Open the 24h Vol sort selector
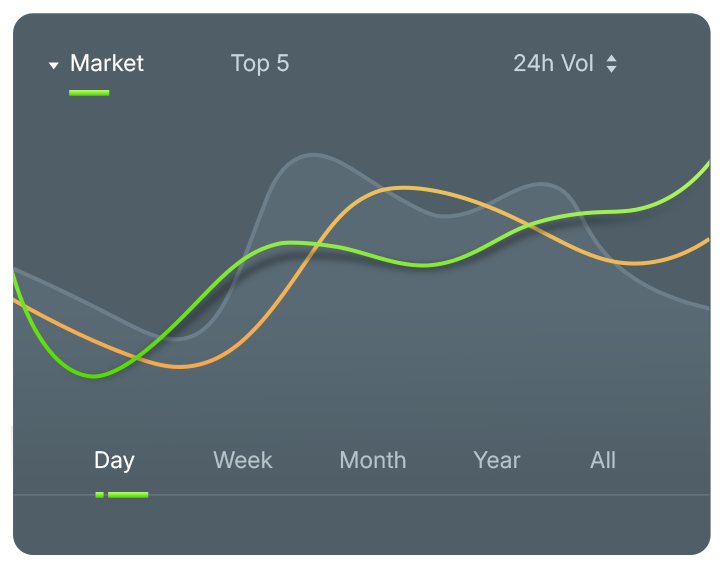The width and height of the screenshot is (724, 569). tap(554, 64)
